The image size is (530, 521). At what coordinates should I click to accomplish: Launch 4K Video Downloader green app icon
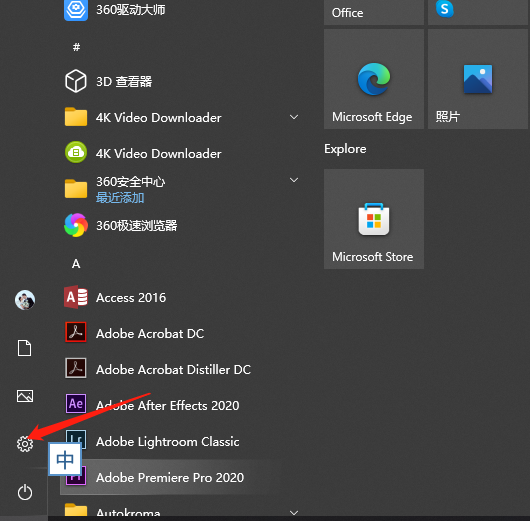click(x=76, y=152)
